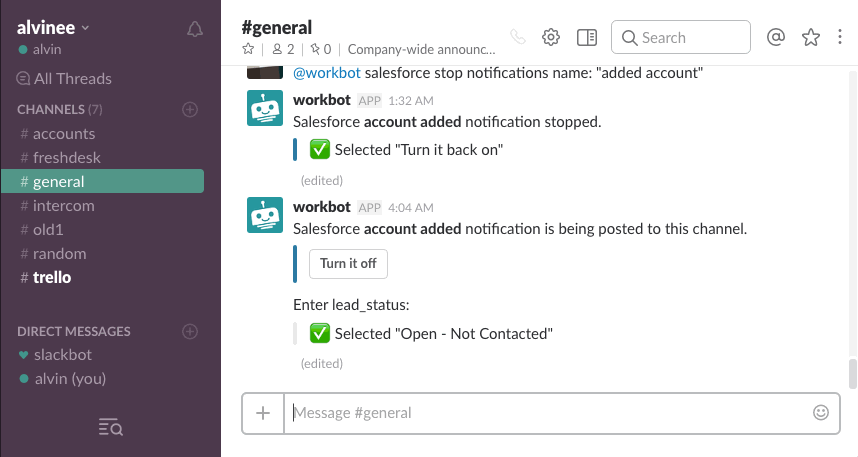Switch to the trello channel
The width and height of the screenshot is (858, 457).
click(x=51, y=277)
